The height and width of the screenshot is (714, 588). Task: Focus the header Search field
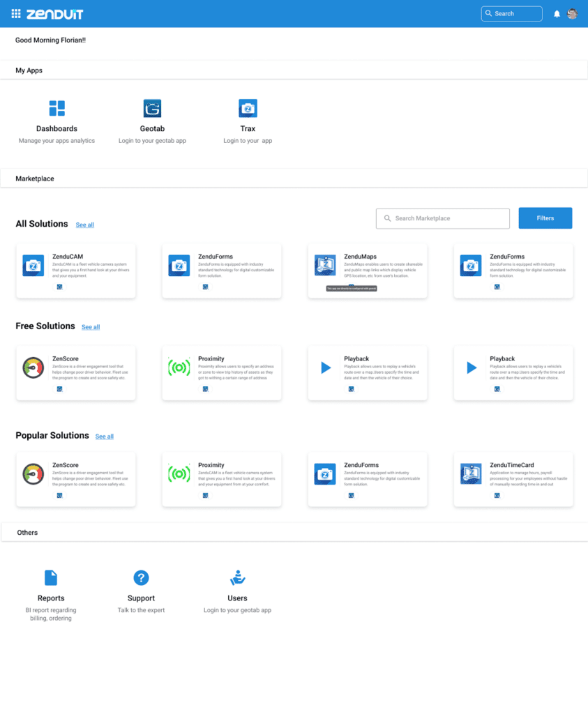tap(511, 14)
